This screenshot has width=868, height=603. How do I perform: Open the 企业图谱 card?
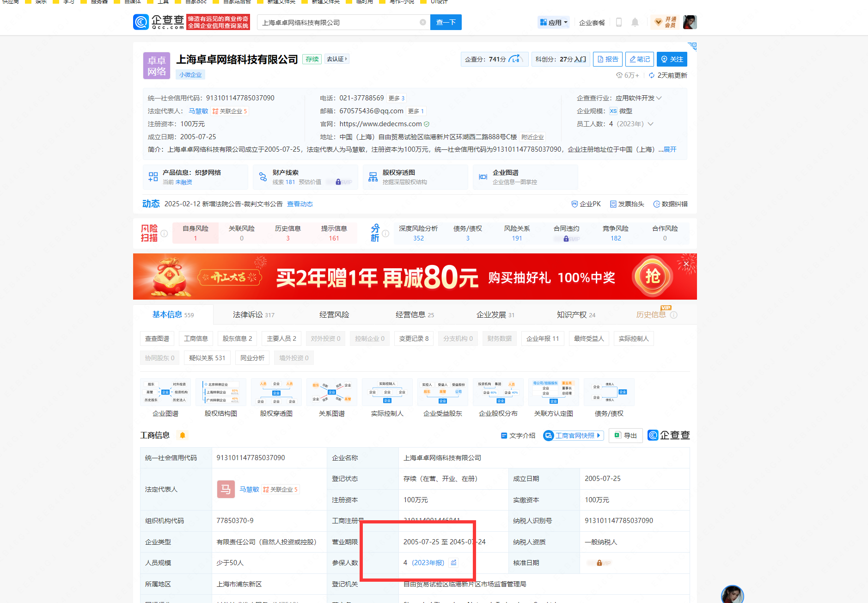526,177
